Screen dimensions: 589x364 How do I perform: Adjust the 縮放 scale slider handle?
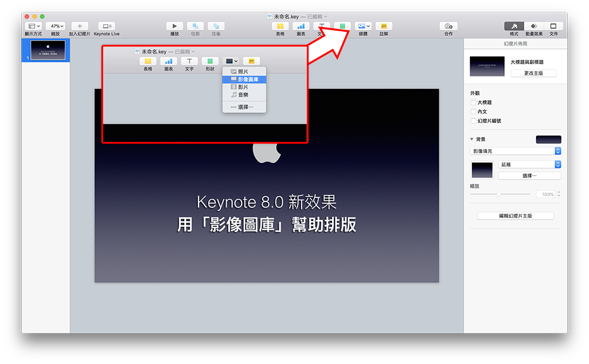pos(499,194)
